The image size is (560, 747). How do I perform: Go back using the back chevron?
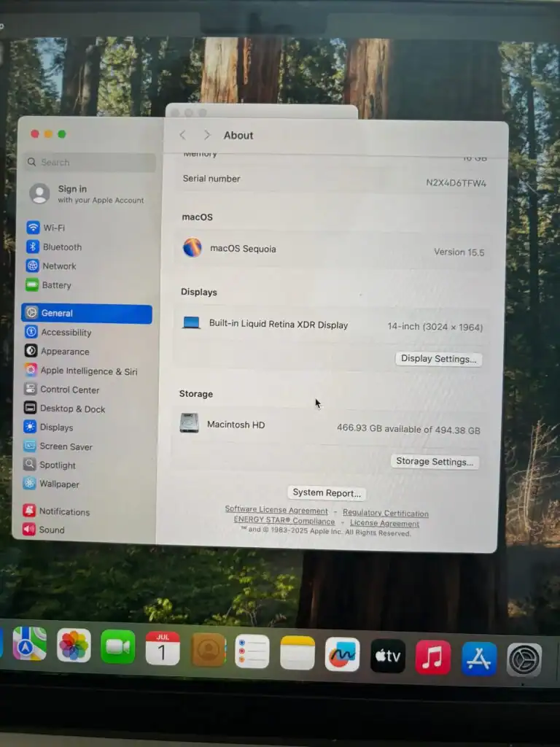tap(183, 135)
